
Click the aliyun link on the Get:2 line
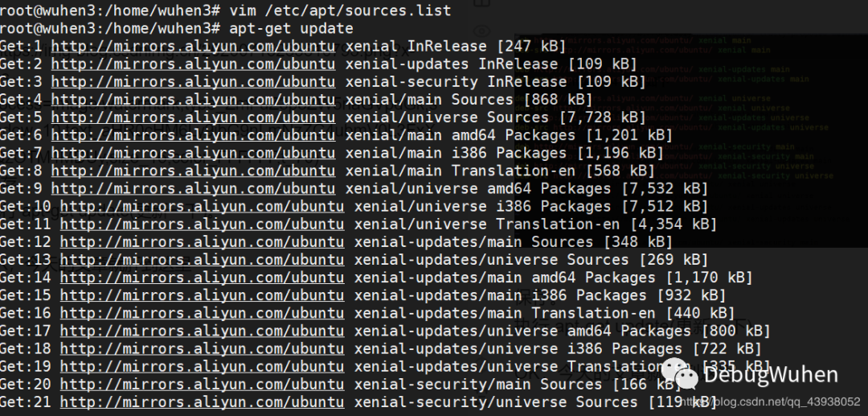(x=193, y=64)
